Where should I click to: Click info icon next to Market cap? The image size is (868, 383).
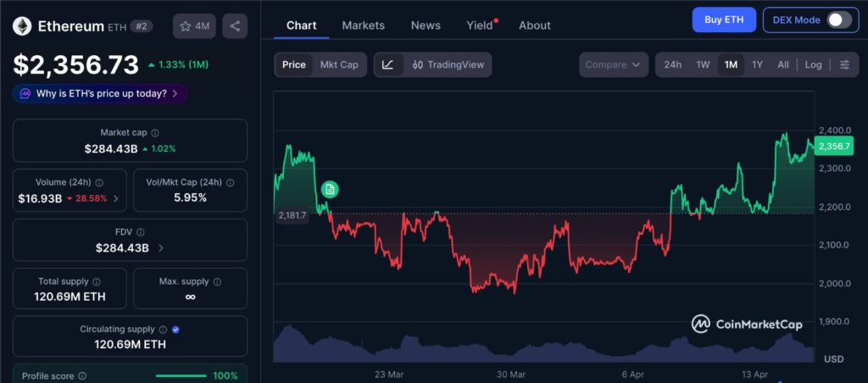[155, 133]
